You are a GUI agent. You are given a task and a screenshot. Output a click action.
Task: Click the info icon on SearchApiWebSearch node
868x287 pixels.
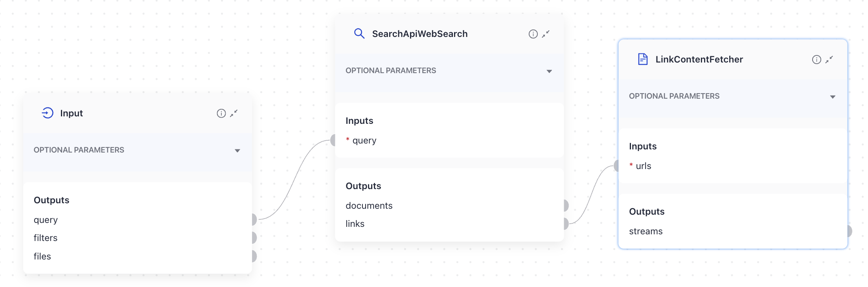533,34
